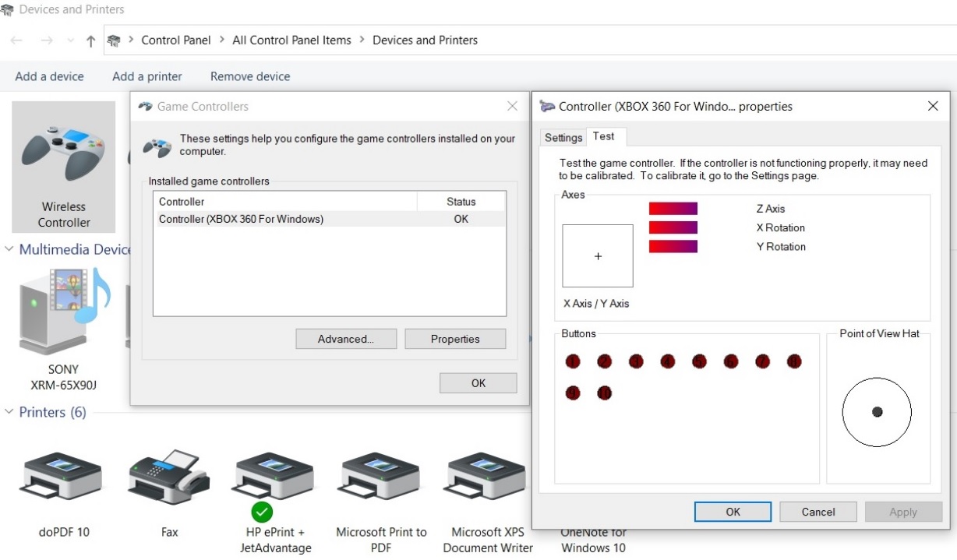Click the Z Axis indicator bar
Viewport: 957px width, 560px height.
[x=673, y=209]
